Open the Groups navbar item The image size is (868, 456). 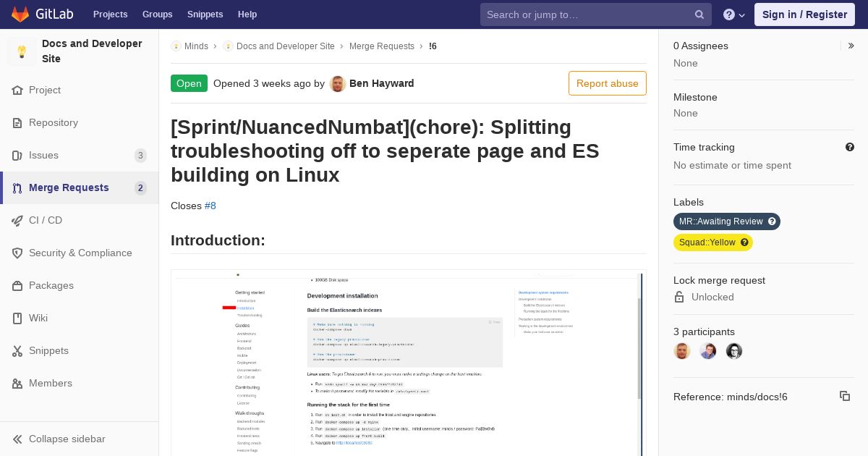tap(157, 14)
